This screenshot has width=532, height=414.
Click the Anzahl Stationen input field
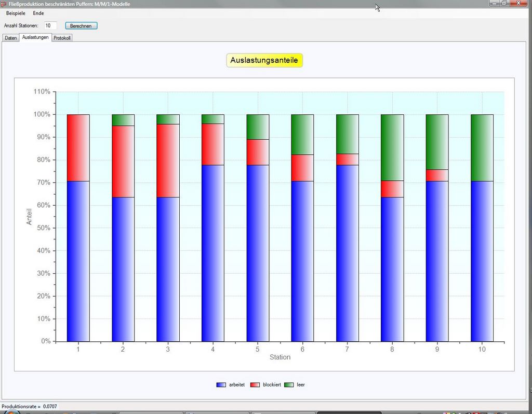click(50, 25)
